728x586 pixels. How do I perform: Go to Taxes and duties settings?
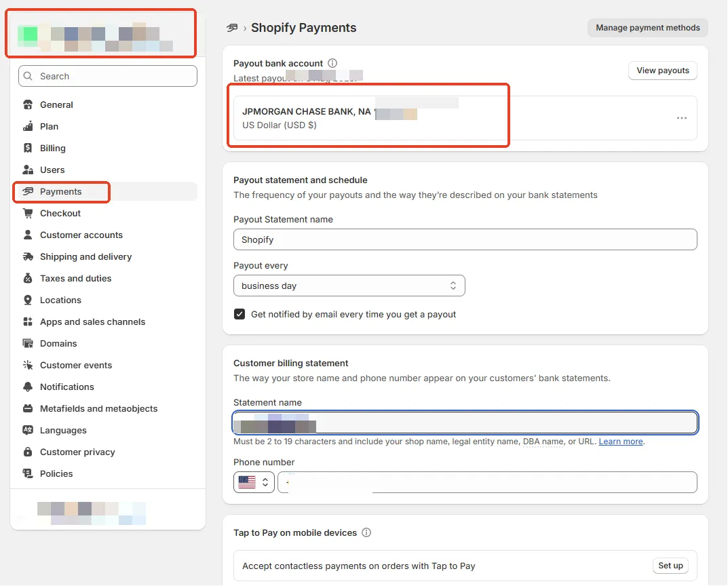(x=75, y=279)
